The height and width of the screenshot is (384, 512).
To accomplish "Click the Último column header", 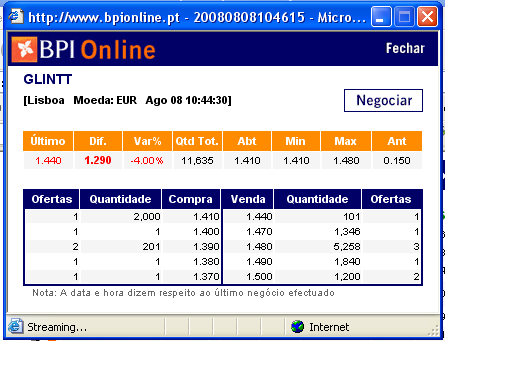I will pyautogui.click(x=48, y=141).
